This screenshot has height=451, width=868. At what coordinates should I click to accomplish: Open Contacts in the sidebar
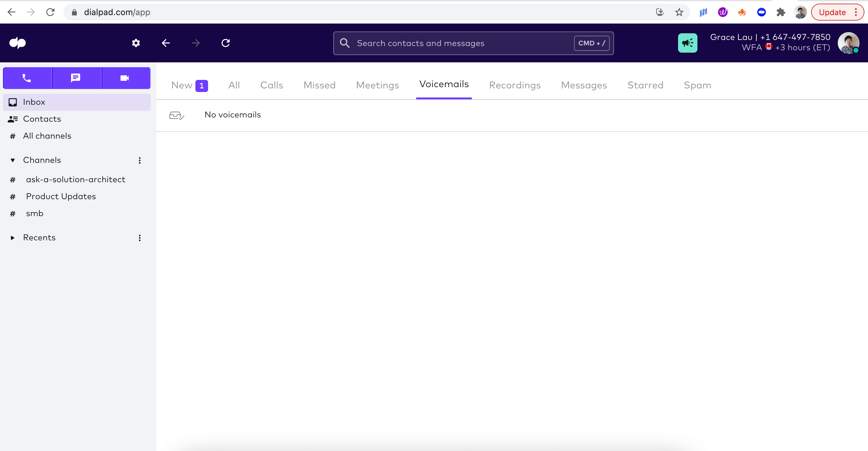click(x=77, y=119)
